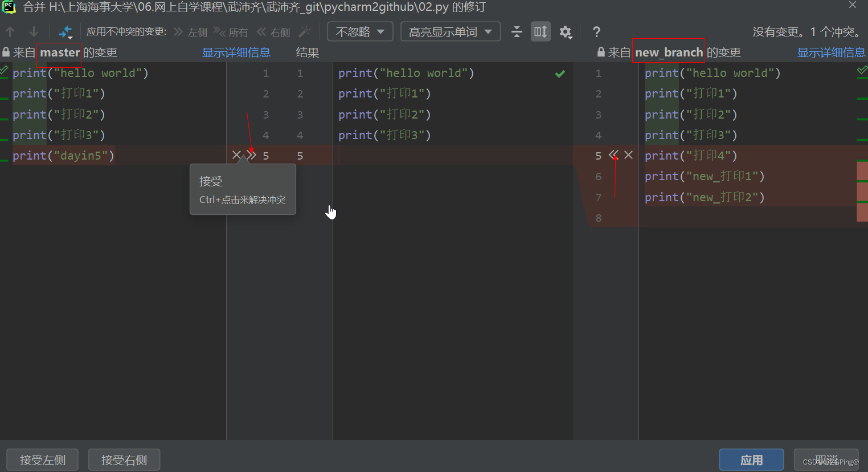Viewport: 868px width, 472px height.
Task: Click the 接受右侧 button
Action: pos(124,460)
